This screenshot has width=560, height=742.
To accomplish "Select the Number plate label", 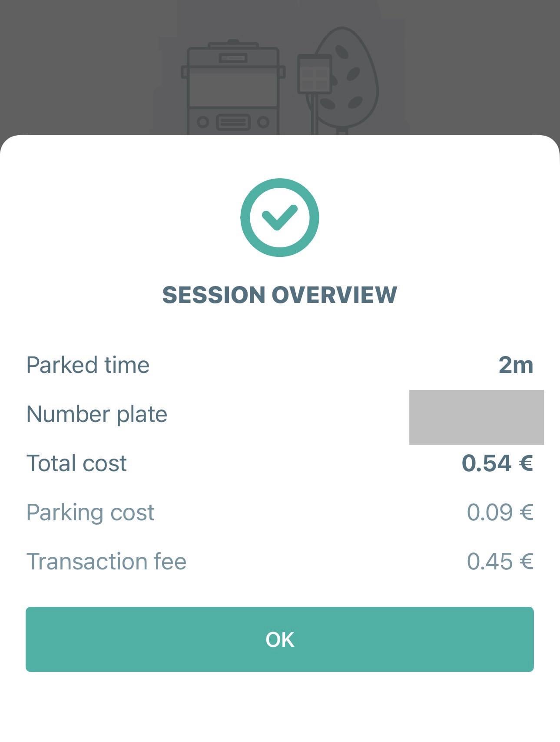I will click(96, 414).
